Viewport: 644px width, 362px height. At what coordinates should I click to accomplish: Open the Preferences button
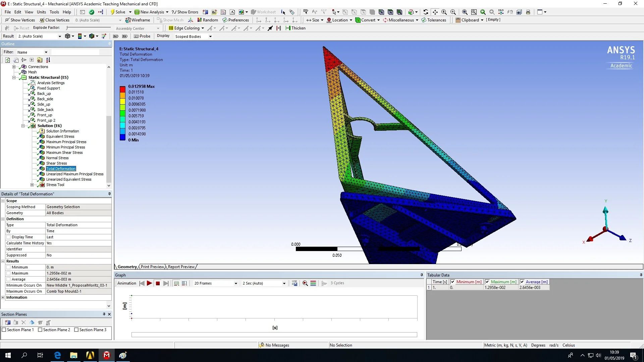point(235,20)
